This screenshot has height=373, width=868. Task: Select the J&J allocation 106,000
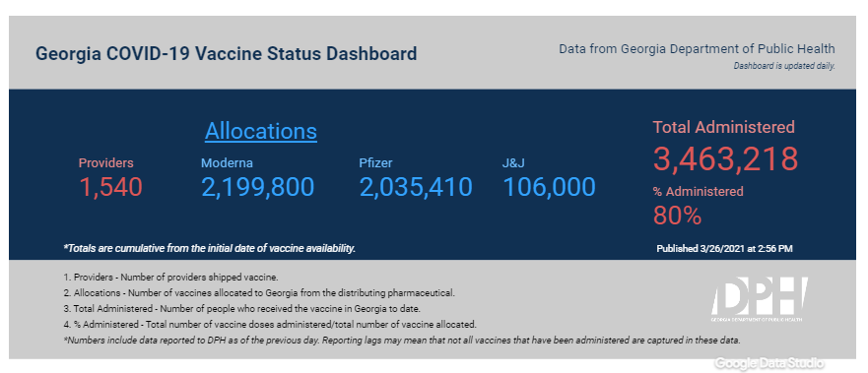[x=549, y=187]
